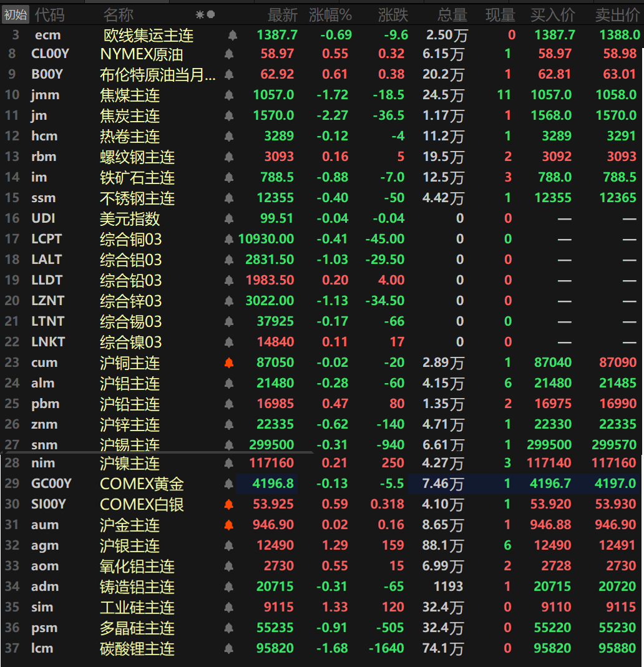Sort by the 涨幅% column header

330,15
